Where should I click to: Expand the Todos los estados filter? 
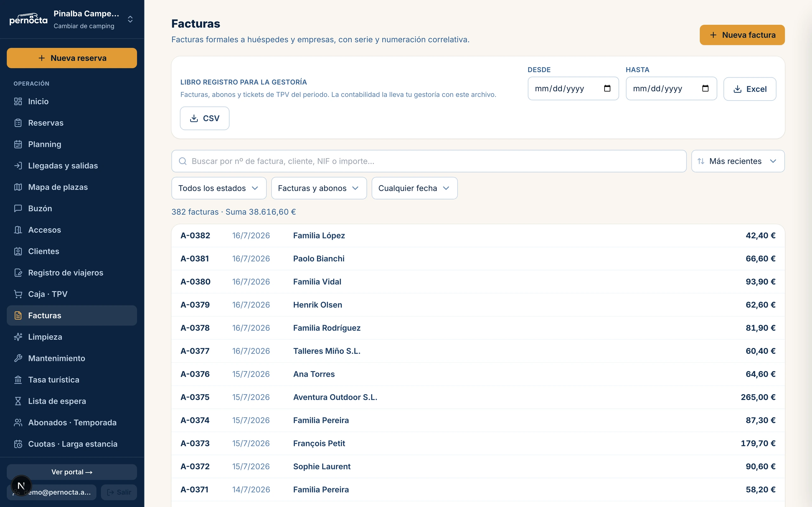219,188
